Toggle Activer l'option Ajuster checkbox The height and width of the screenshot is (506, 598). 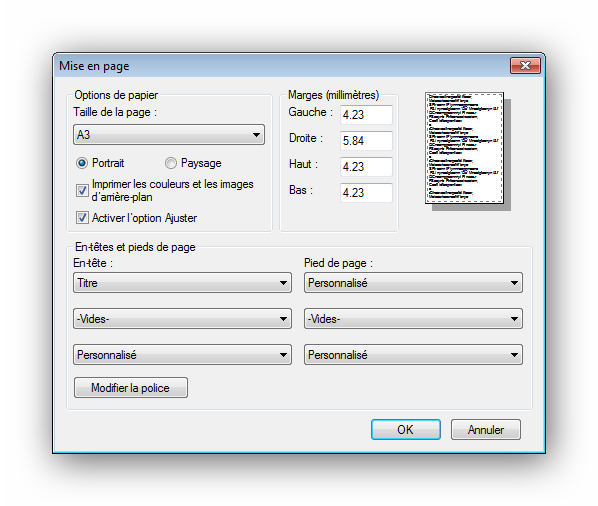point(82,218)
